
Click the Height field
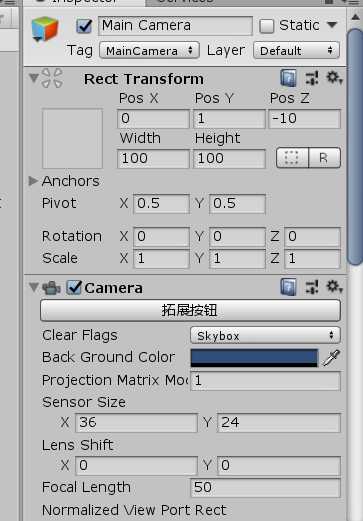[229, 159]
